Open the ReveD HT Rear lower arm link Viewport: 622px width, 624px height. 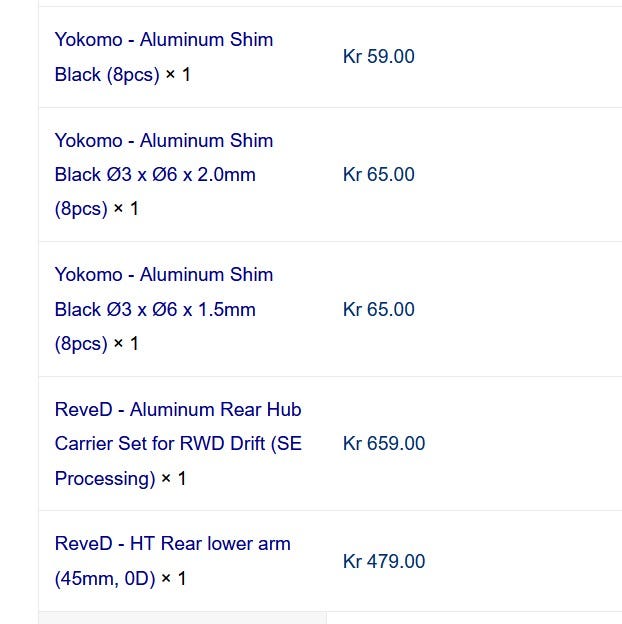(x=173, y=561)
